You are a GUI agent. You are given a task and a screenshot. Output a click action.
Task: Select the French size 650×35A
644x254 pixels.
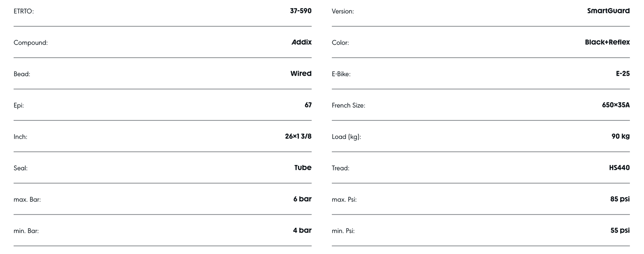pyautogui.click(x=616, y=105)
